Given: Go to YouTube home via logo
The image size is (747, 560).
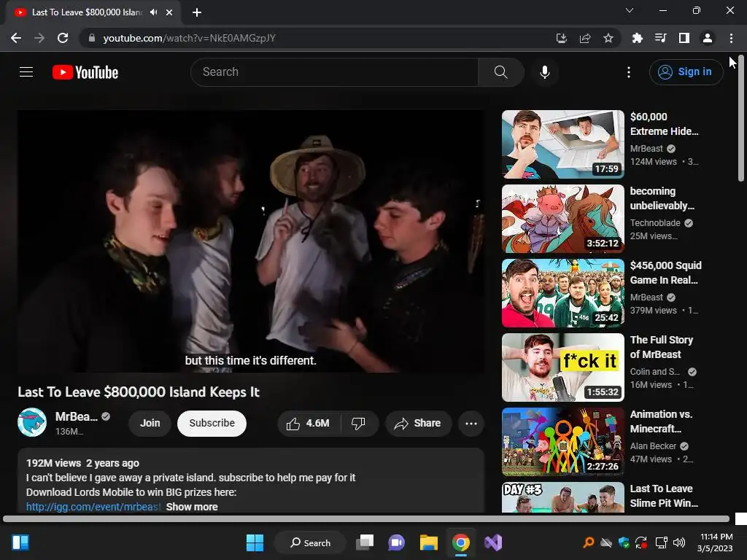Looking at the screenshot, I should pos(85,72).
